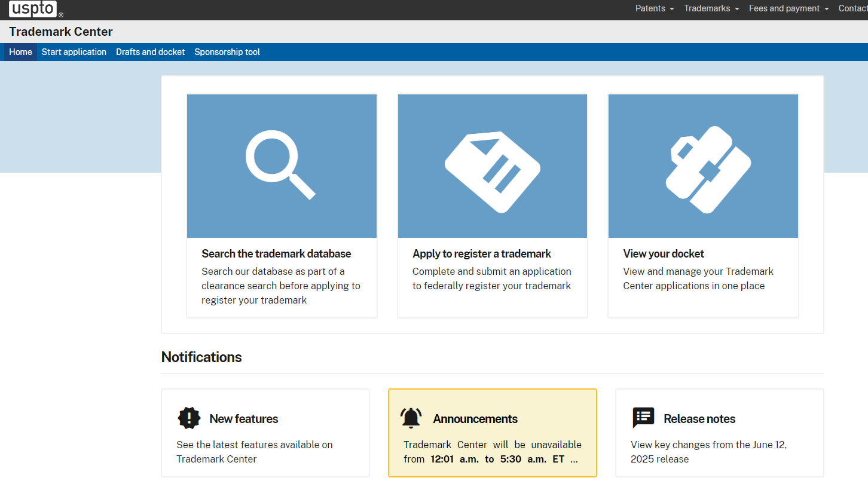
Task: Click the Announcements bell icon
Action: (411, 418)
